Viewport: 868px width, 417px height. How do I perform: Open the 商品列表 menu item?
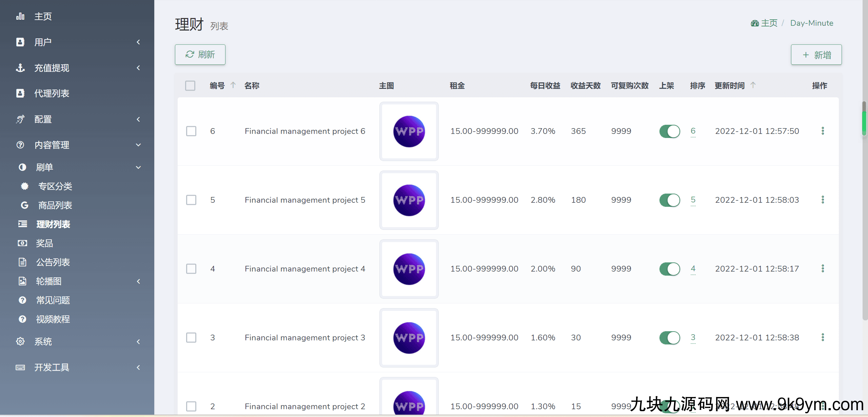pos(55,205)
